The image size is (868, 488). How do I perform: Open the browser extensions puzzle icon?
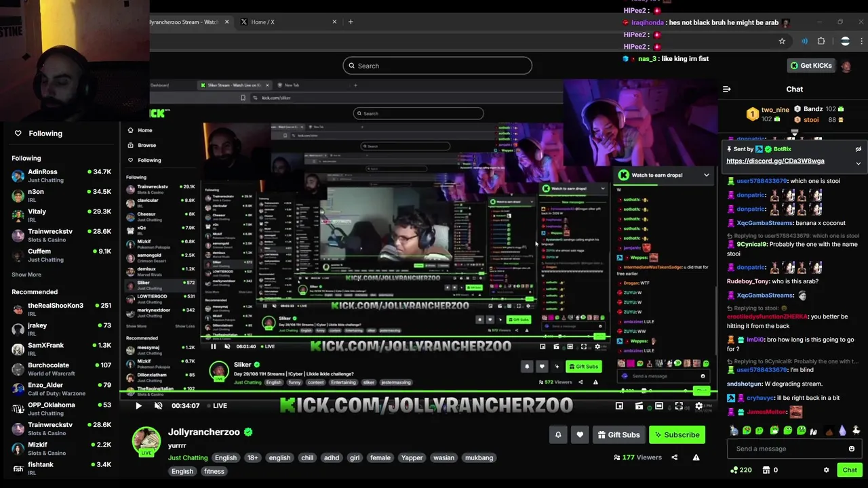[821, 41]
